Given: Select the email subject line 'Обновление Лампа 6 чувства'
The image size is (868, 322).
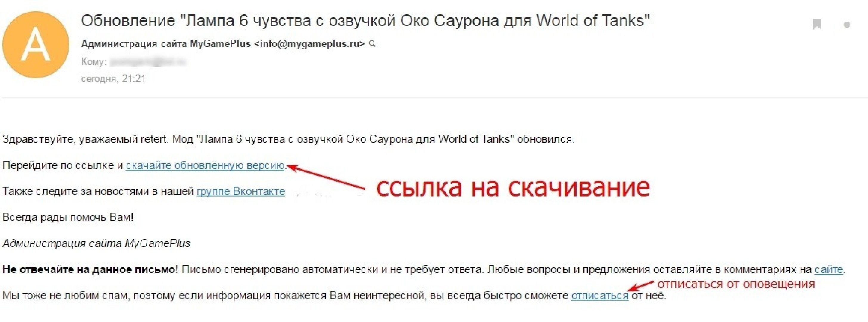Looking at the screenshot, I should tap(365, 21).
